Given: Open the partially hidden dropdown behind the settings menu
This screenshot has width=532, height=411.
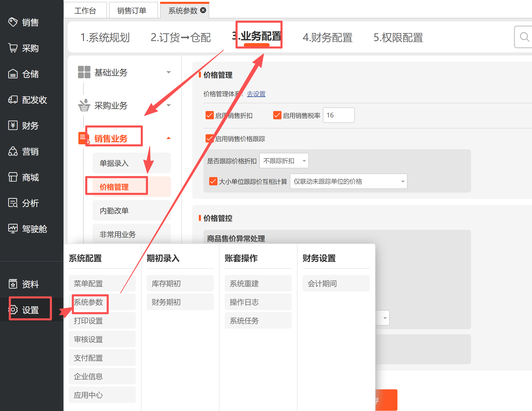Looking at the screenshot, I should coord(382,318).
